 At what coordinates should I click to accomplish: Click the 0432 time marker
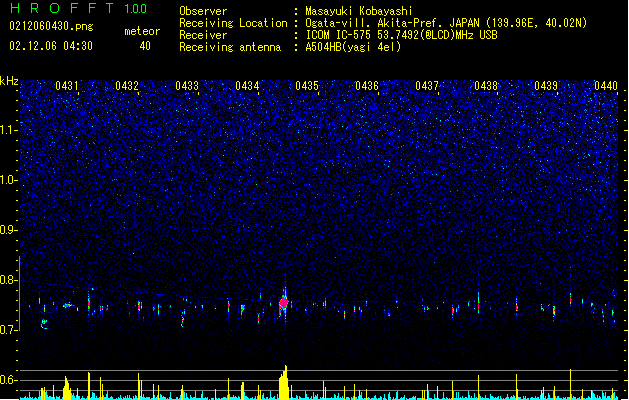click(127, 86)
